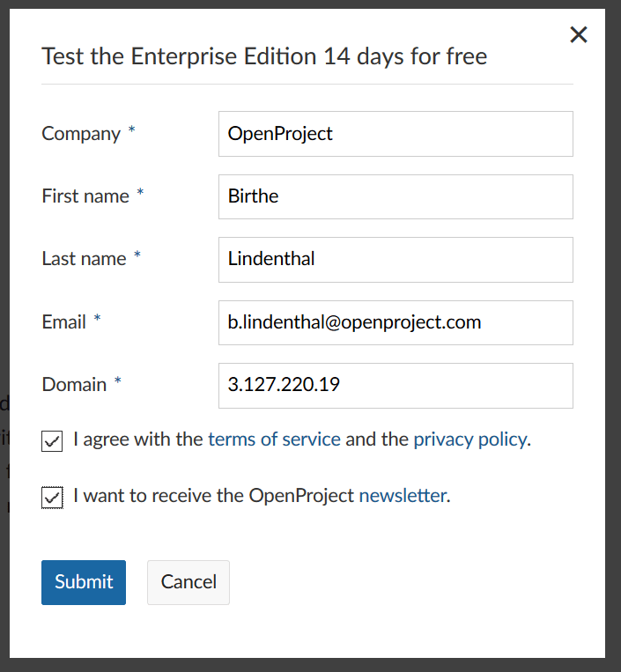The image size is (621, 672).
Task: Close the Enterprise trial dialog with X
Action: click(x=578, y=35)
